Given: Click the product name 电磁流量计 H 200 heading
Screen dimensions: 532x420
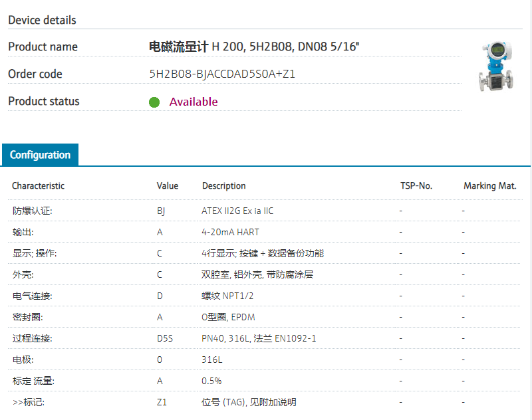Looking at the screenshot, I should pyautogui.click(x=255, y=47).
